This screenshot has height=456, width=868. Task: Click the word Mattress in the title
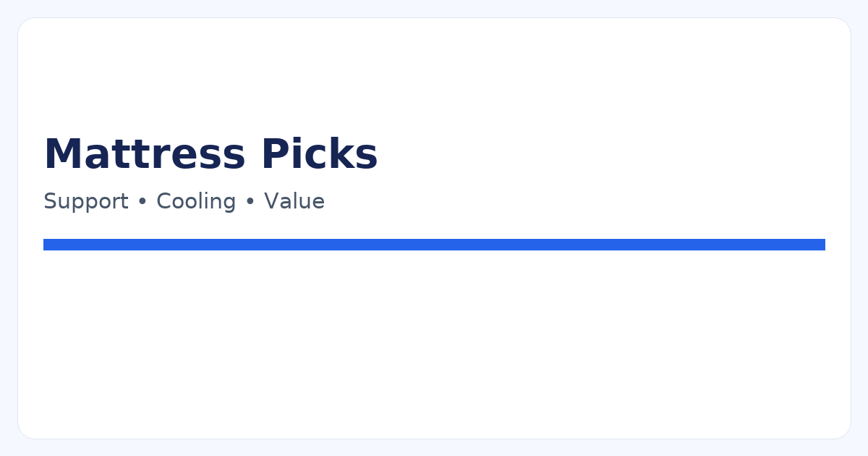coord(145,154)
